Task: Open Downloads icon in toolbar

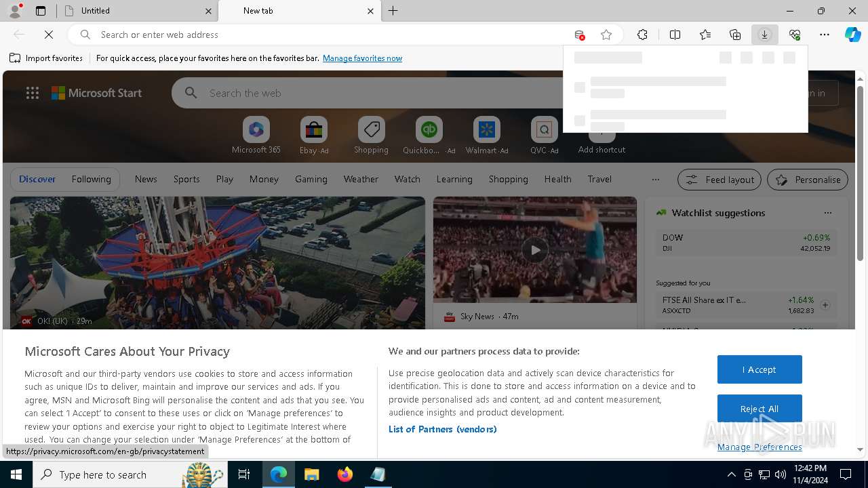Action: pos(764,35)
